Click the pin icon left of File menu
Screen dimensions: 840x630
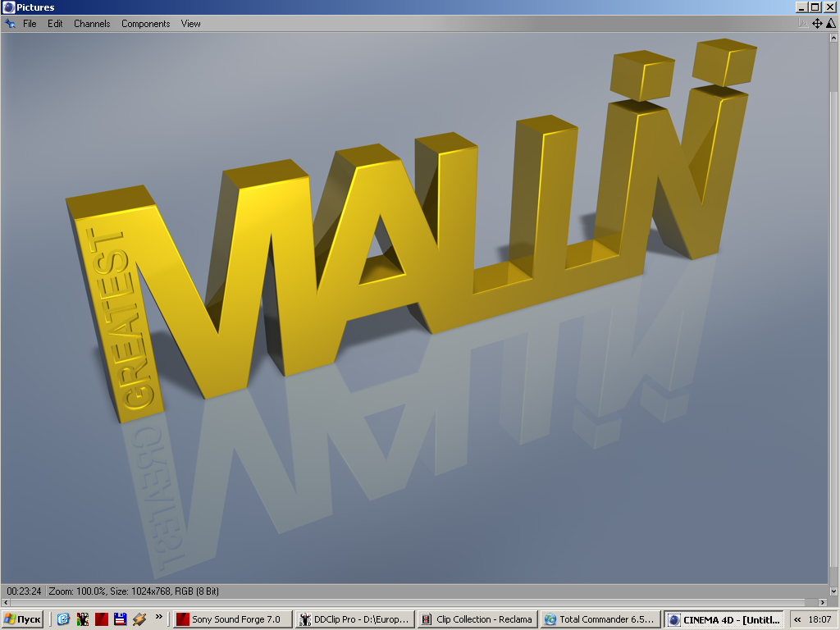(x=10, y=24)
